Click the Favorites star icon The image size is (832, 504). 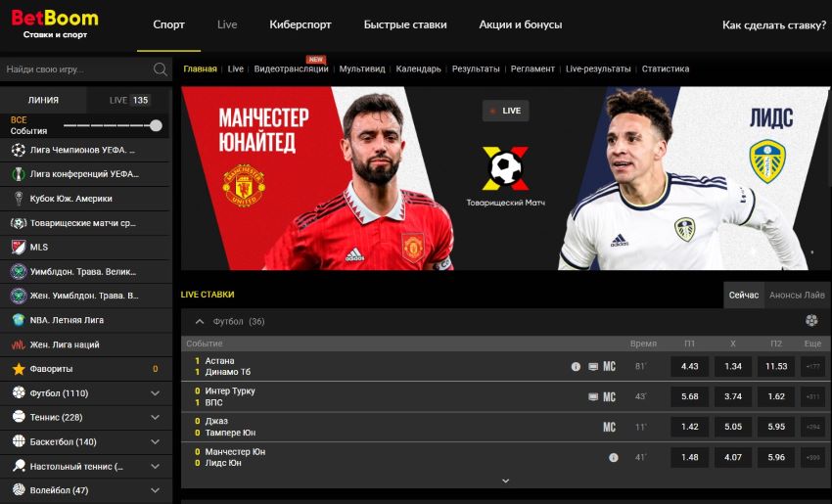pyautogui.click(x=19, y=369)
